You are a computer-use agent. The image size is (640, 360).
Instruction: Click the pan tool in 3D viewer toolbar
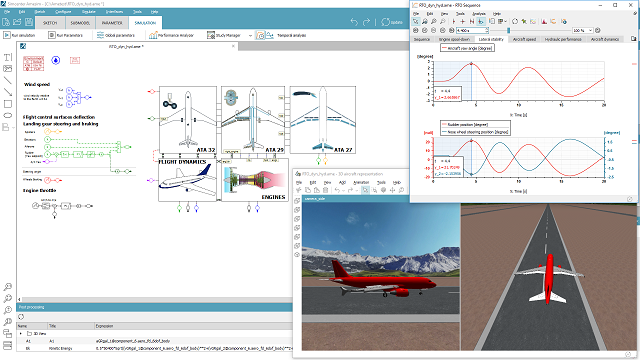[392, 190]
